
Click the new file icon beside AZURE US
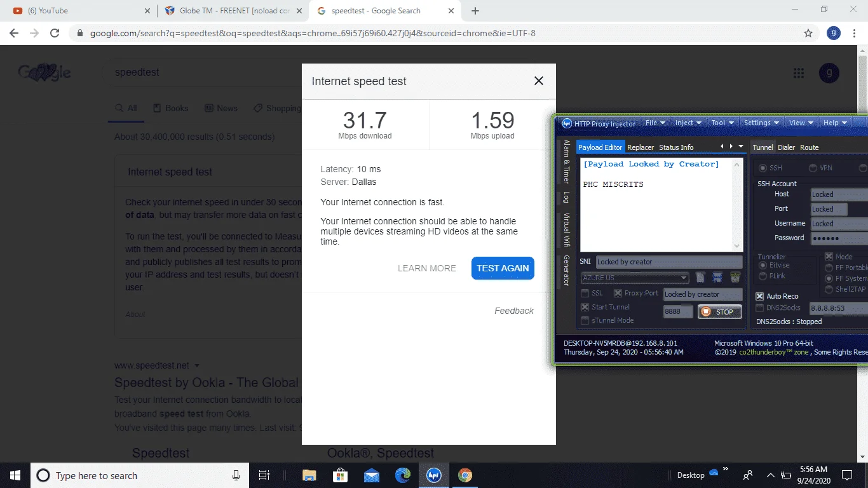click(x=700, y=277)
